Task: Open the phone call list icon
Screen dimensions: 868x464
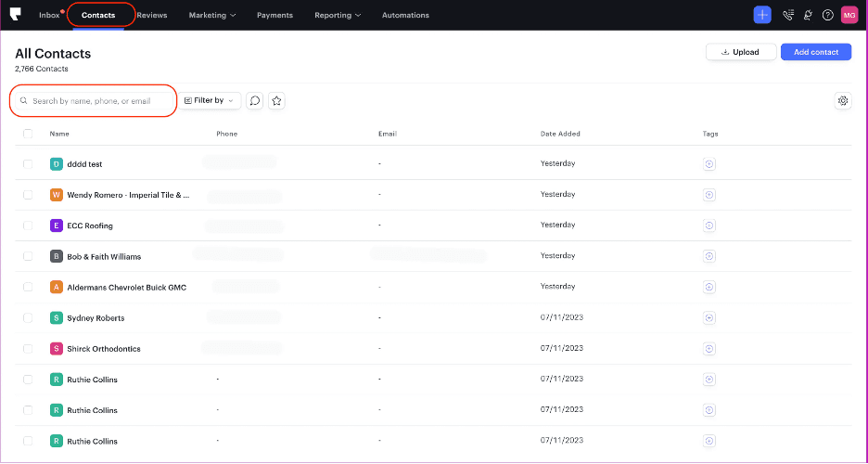Action: pyautogui.click(x=788, y=15)
